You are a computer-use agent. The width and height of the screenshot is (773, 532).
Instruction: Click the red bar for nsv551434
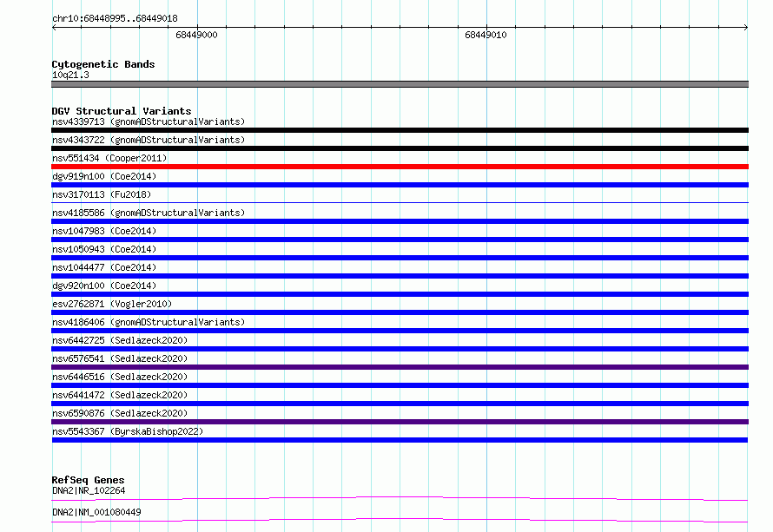(x=400, y=167)
